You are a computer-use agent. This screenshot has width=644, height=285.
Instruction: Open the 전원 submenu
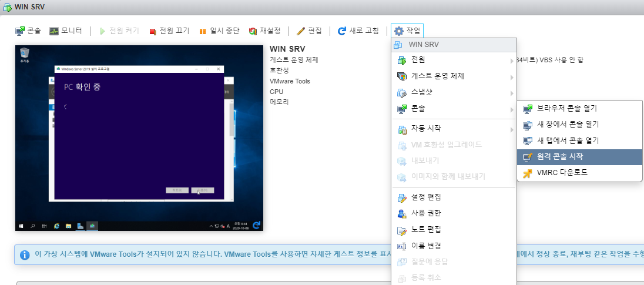(454, 61)
